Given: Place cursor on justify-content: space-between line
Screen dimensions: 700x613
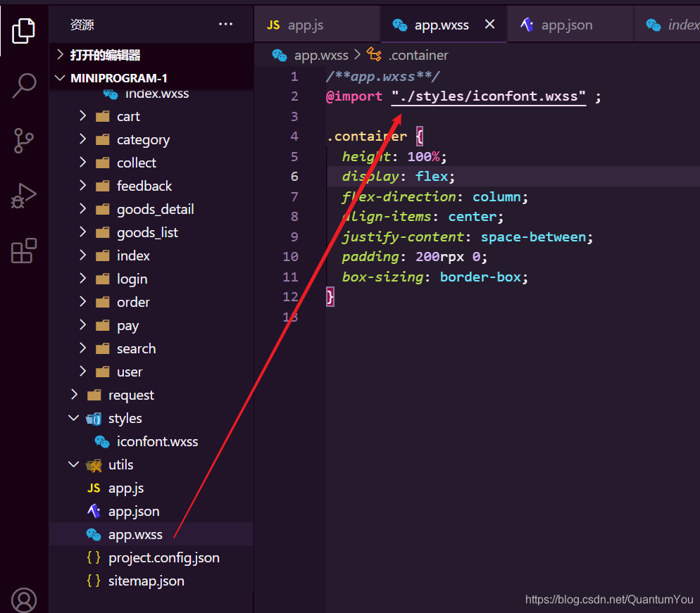Looking at the screenshot, I should (467, 237).
